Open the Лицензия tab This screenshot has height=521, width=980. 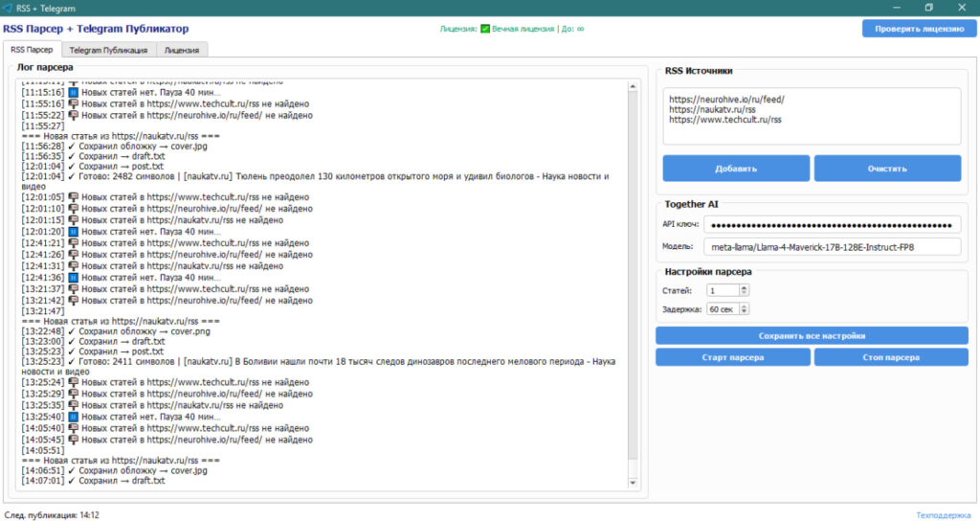[182, 50]
